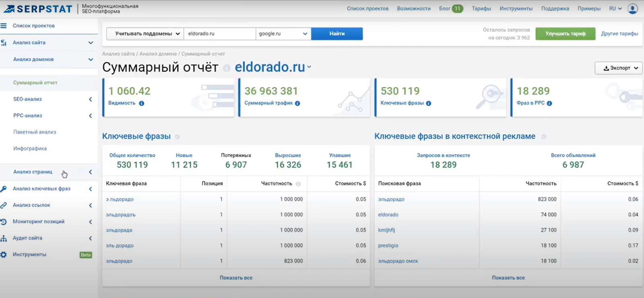Open the RU language dropdown
The height and width of the screenshot is (298, 644).
tap(615, 8)
